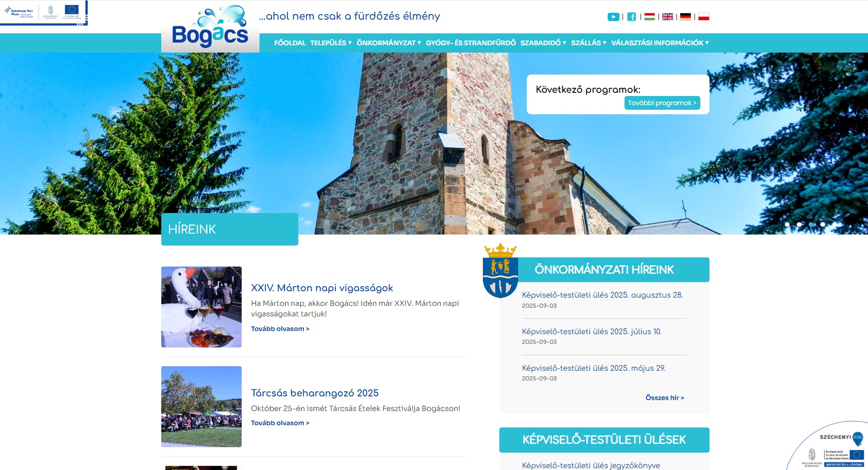Screen dimensions: 868x470
Task: Expand the TELEPÜLÉS dropdown menu
Action: point(328,43)
